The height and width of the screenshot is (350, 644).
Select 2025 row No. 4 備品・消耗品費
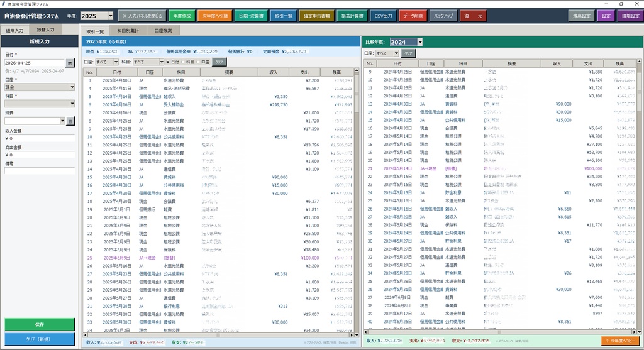pyautogui.click(x=218, y=89)
